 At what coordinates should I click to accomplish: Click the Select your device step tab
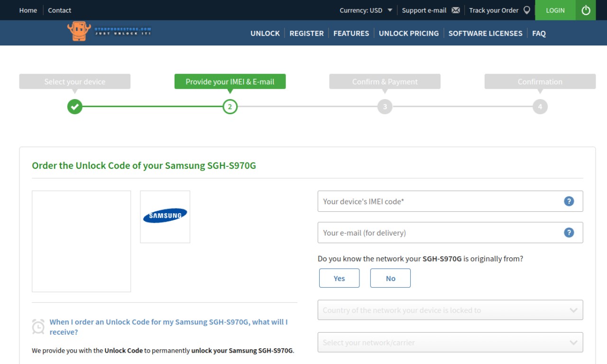[75, 82]
